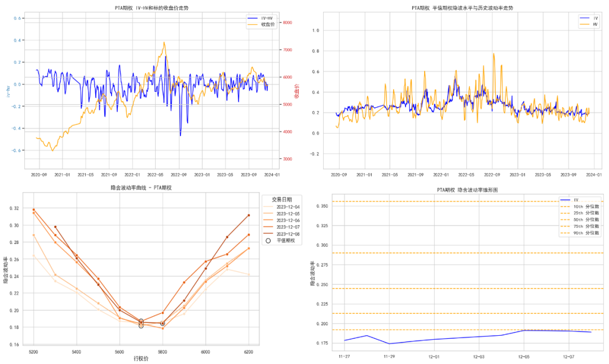Click the right axis tick '3000'
The image size is (609, 364).
(x=288, y=159)
